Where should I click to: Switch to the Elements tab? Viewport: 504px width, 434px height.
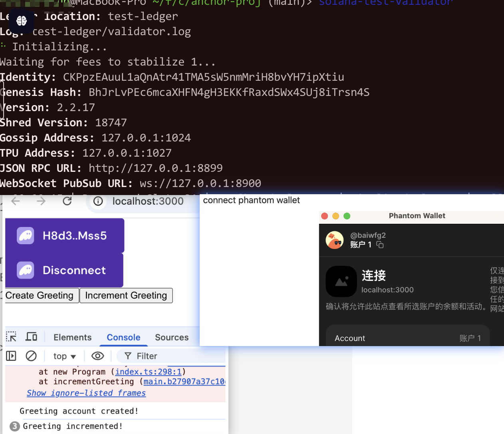tap(73, 337)
